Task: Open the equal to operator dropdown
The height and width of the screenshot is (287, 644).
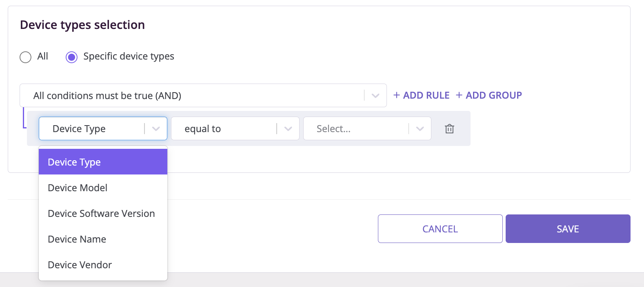Action: click(235, 128)
